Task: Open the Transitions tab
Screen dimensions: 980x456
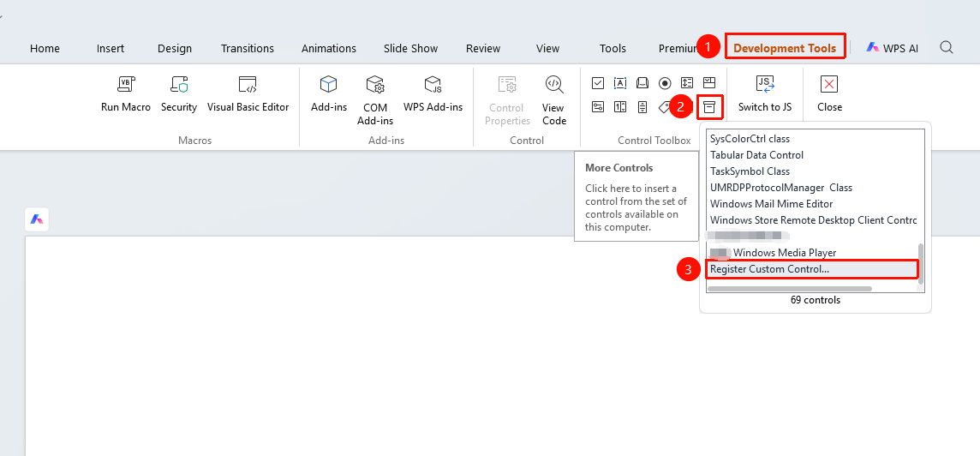Action: pos(248,48)
